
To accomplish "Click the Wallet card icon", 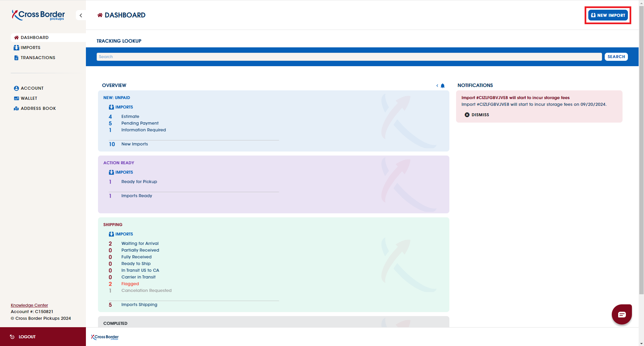I will [x=16, y=98].
